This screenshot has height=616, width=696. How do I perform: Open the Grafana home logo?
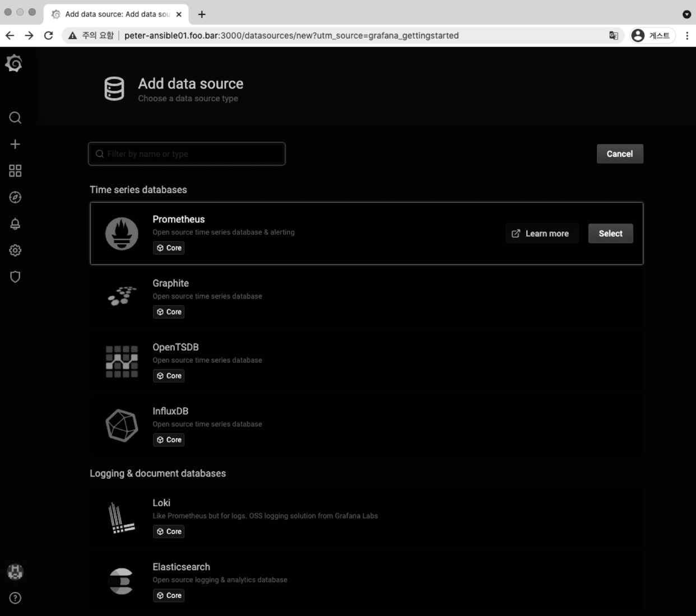pyautogui.click(x=14, y=63)
